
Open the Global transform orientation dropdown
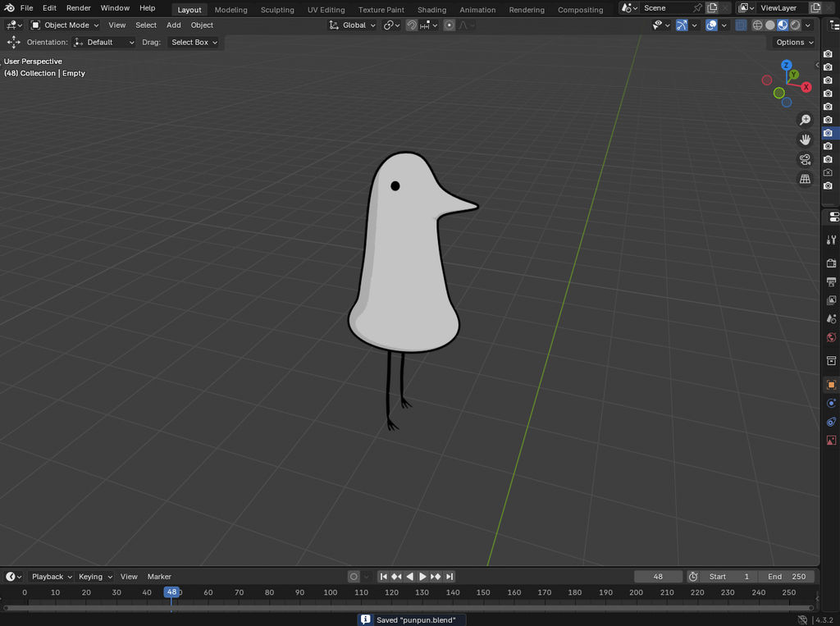pos(353,25)
